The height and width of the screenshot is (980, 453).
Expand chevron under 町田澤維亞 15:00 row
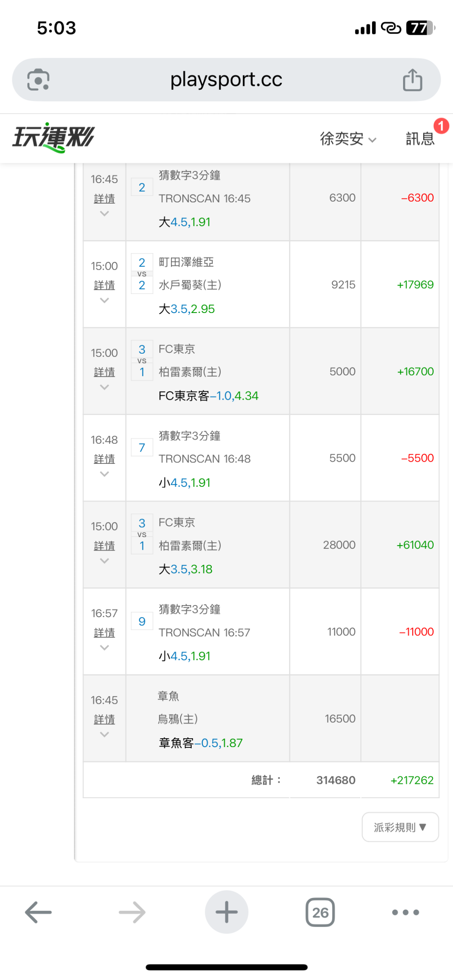(x=104, y=300)
